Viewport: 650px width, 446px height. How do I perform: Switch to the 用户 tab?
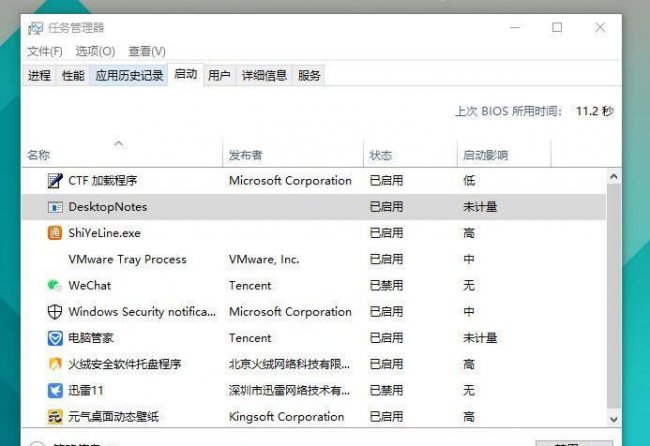point(219,75)
